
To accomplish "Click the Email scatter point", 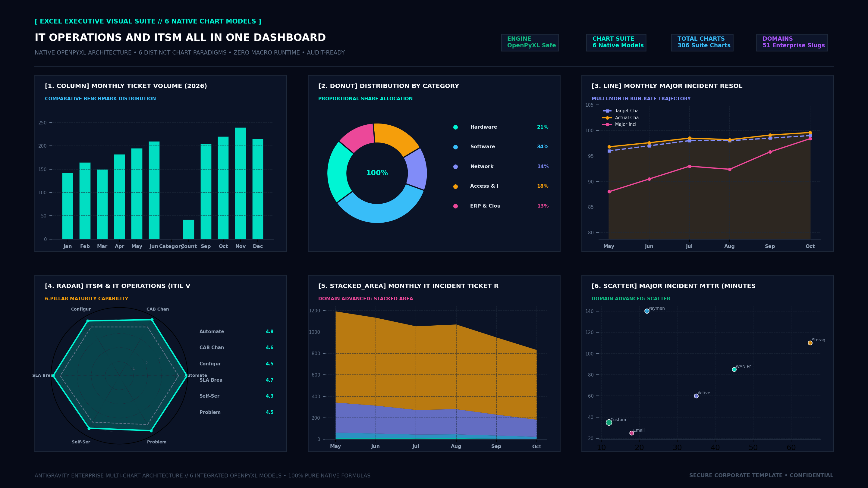I will 632,433.
